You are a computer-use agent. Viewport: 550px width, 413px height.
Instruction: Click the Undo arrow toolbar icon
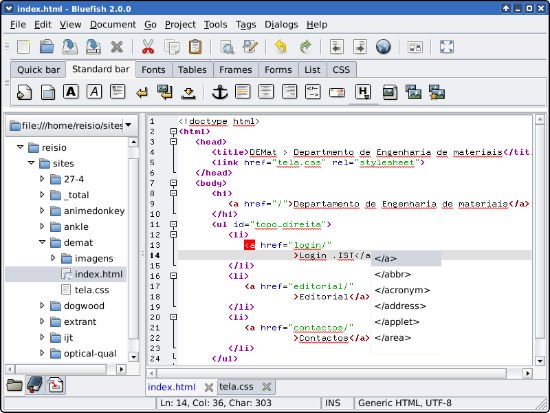(281, 47)
